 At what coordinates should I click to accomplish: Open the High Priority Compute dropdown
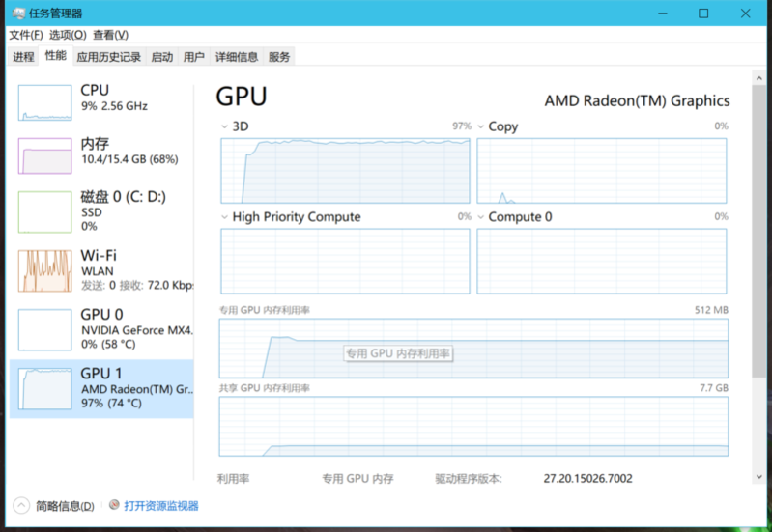coord(225,217)
